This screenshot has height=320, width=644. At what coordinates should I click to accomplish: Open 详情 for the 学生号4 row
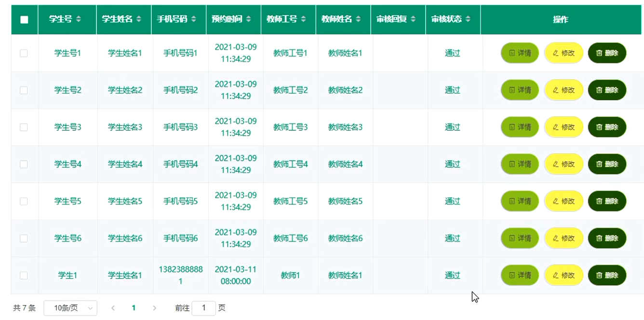(520, 164)
